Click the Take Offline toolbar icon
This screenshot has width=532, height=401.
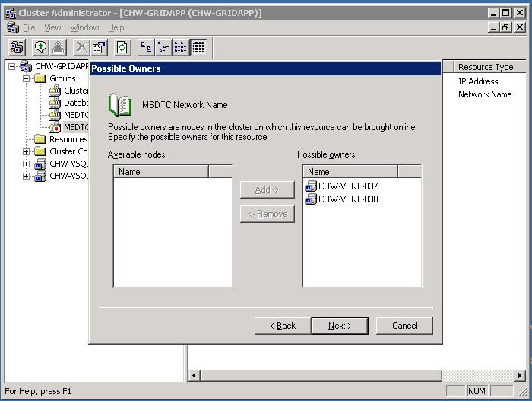click(58, 47)
